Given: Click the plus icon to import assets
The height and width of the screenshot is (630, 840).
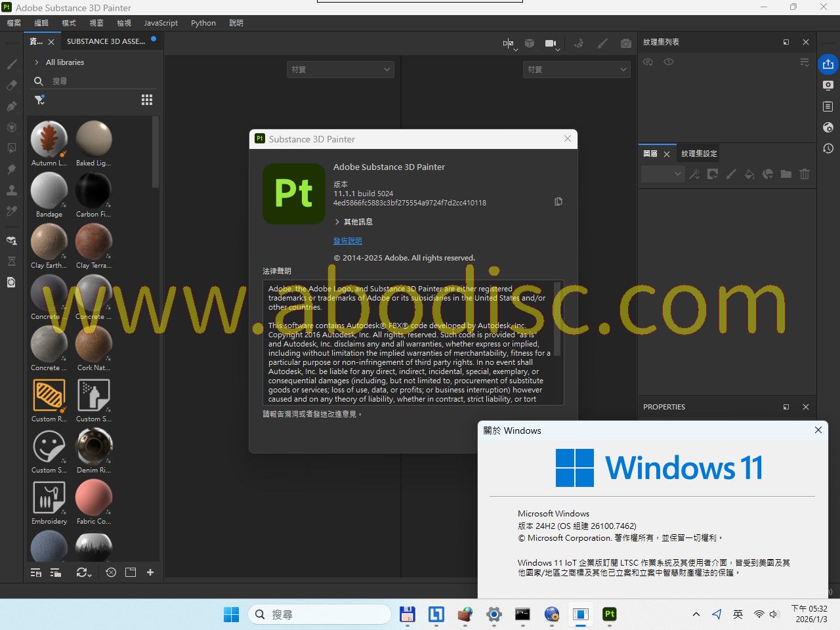Looking at the screenshot, I should pos(150,572).
